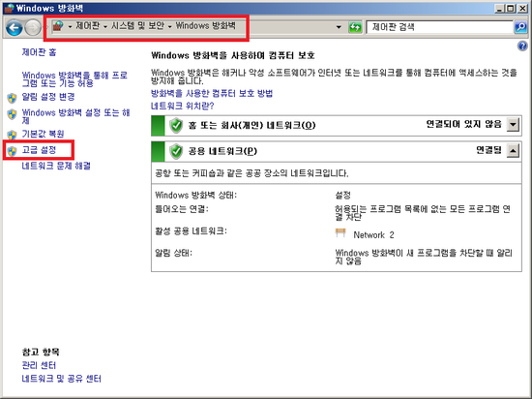Open the help question mark icon
Screen dimensions: 532x399
tap(522, 46)
